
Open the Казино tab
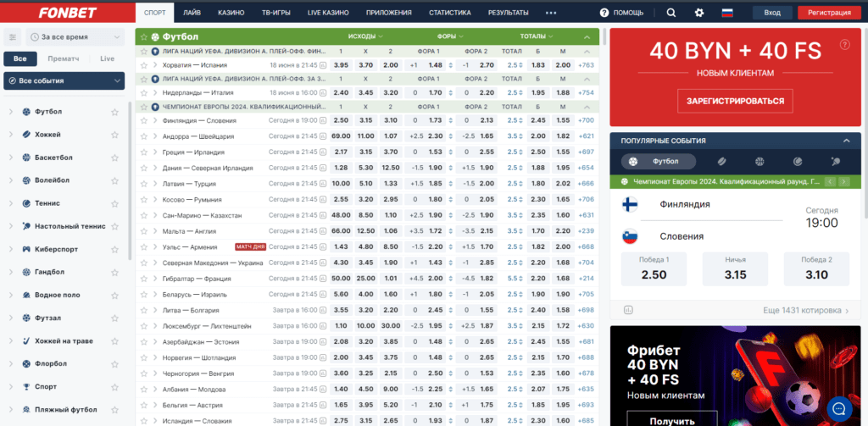[231, 13]
